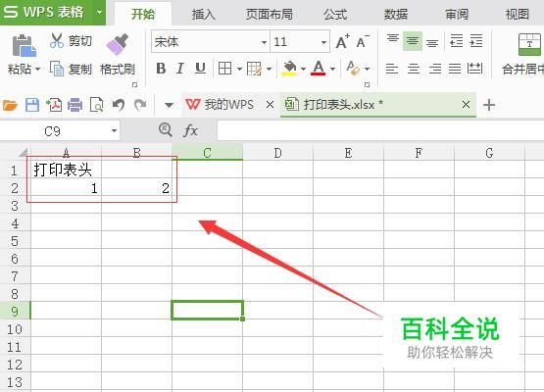Open the font name dropdown 宋体
The width and height of the screenshot is (544, 392).
pos(264,42)
